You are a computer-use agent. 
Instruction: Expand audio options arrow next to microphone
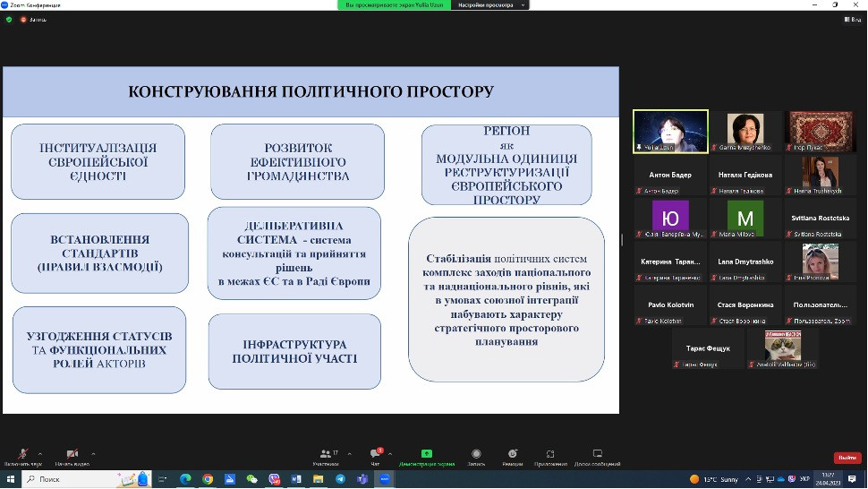coord(40,453)
